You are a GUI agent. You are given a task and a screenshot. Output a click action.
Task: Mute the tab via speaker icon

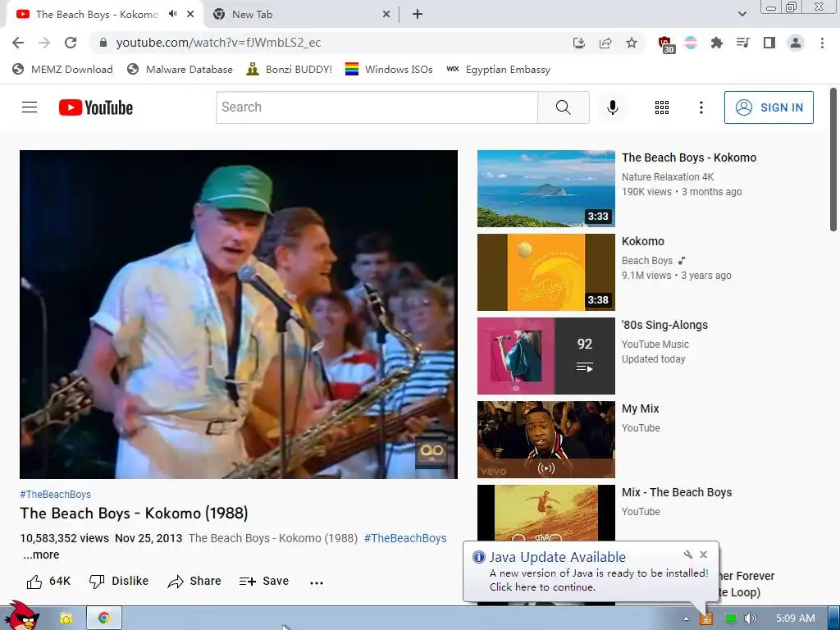(172, 14)
